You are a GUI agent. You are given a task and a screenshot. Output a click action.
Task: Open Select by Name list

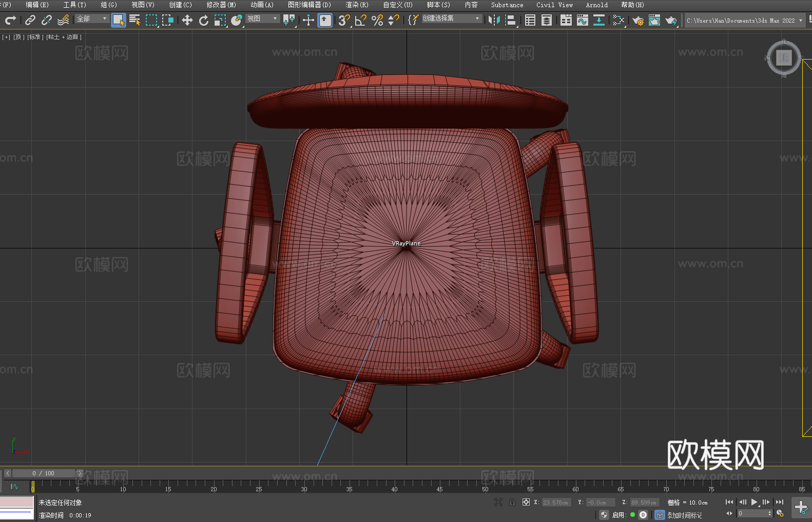pos(135,20)
